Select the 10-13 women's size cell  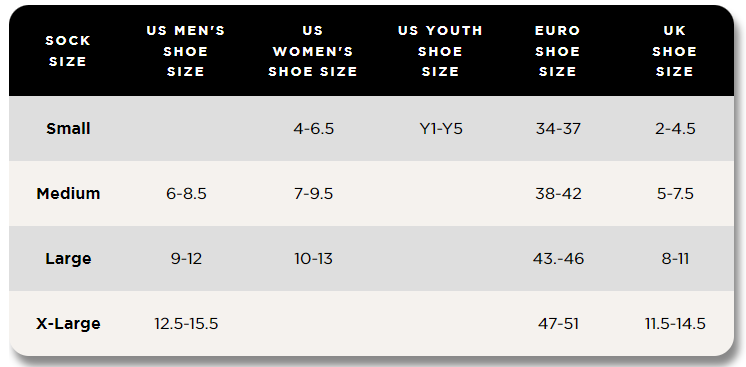(x=314, y=258)
